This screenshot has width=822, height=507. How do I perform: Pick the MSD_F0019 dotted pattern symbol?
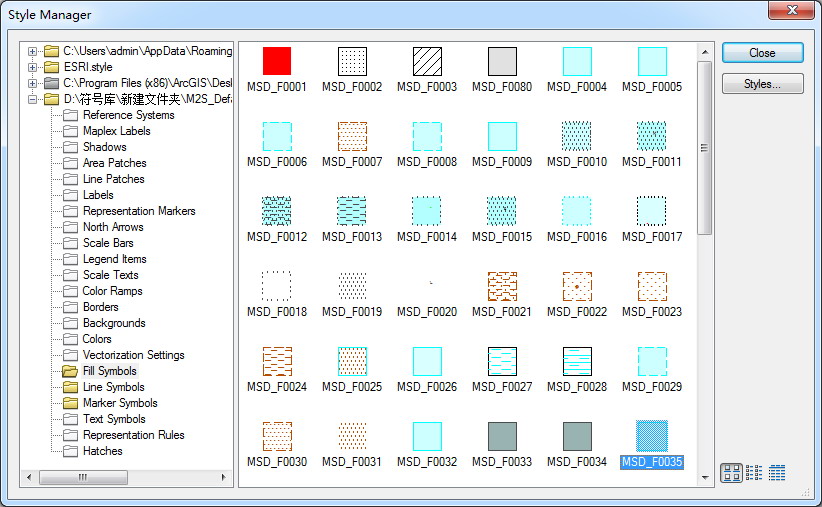352,286
